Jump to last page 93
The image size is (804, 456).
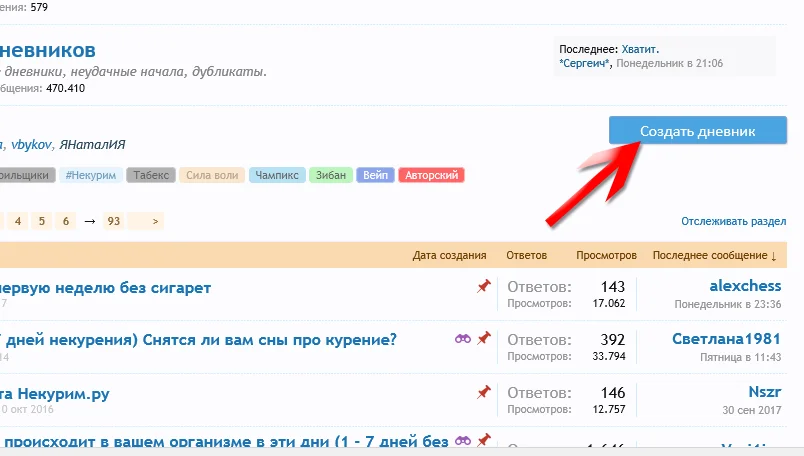click(114, 221)
